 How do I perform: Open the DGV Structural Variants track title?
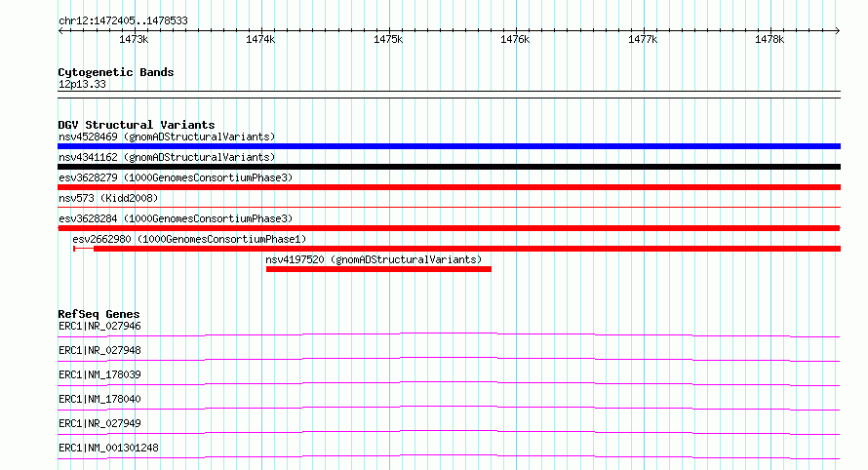[x=137, y=125]
